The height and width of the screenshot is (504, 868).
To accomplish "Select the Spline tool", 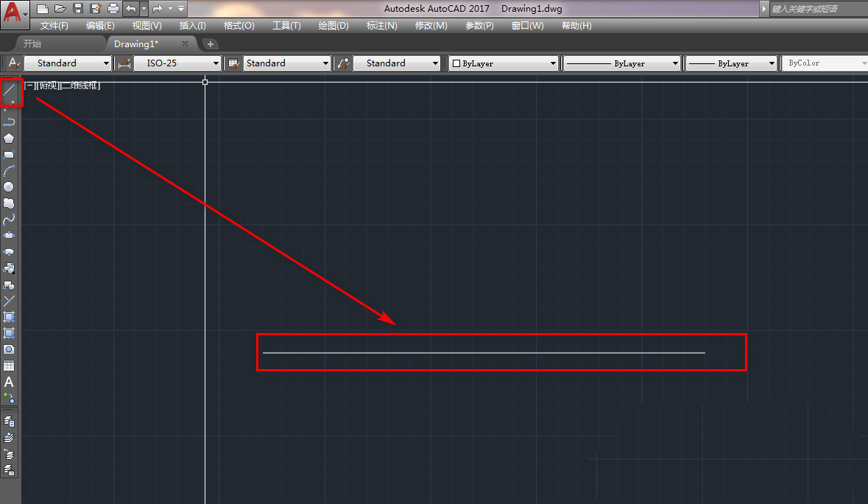I will [x=9, y=220].
